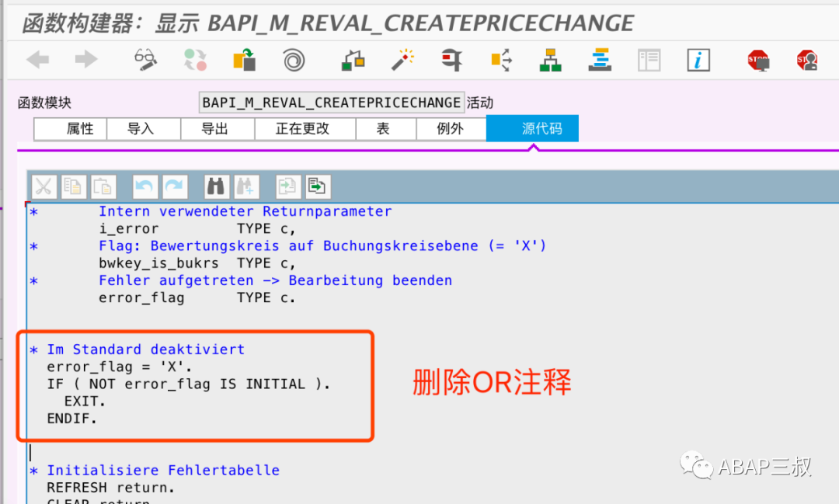Viewport: 839px width, 504px height.
Task: Click the redo arrow icon
Action: 175,186
